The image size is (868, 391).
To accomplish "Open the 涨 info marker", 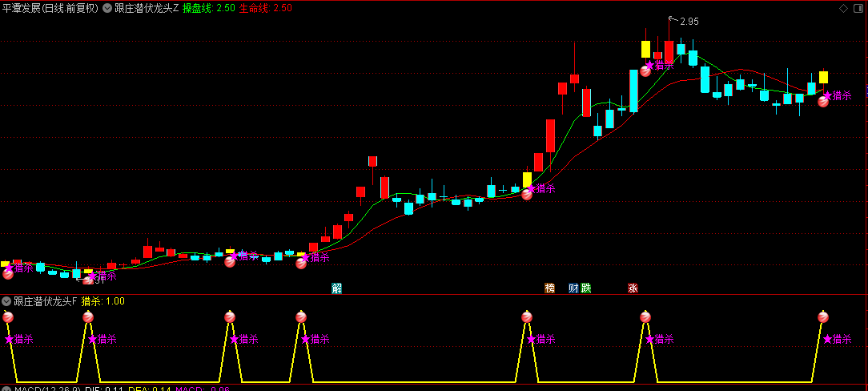I will [633, 288].
